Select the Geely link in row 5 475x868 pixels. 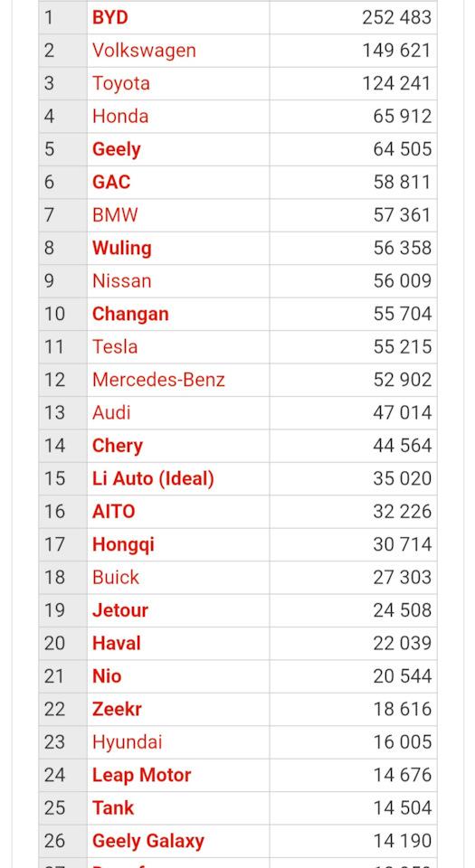[x=116, y=149]
